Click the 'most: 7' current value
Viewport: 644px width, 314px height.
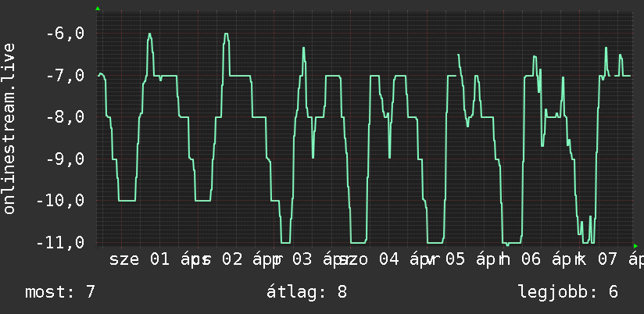point(60,292)
